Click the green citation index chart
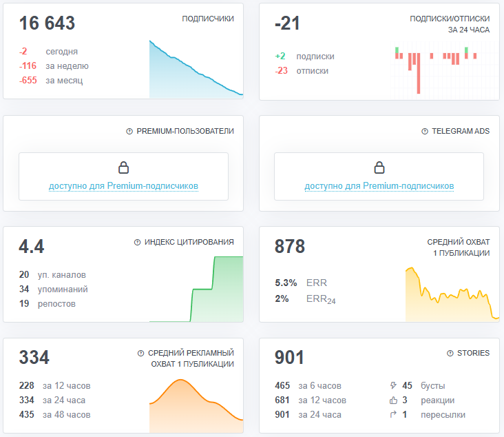This screenshot has width=504, height=437. point(196,289)
